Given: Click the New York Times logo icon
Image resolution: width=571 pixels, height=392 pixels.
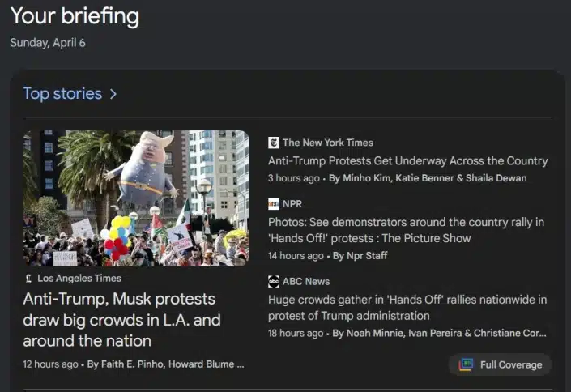Looking at the screenshot, I should 274,143.
